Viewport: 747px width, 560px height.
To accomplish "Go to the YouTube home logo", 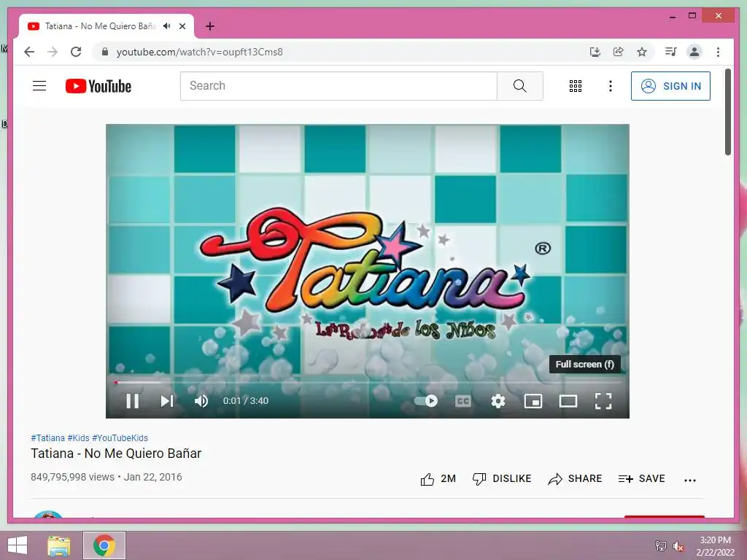I will click(x=98, y=86).
